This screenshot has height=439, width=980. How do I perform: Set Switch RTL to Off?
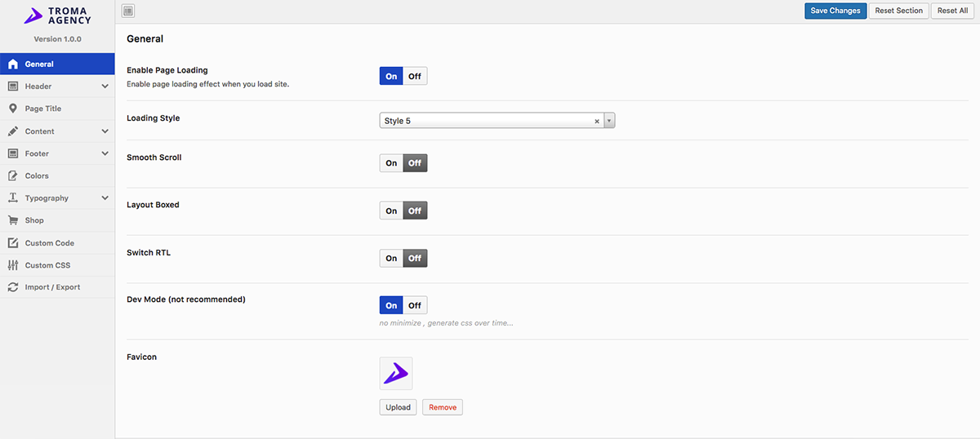[x=415, y=258]
